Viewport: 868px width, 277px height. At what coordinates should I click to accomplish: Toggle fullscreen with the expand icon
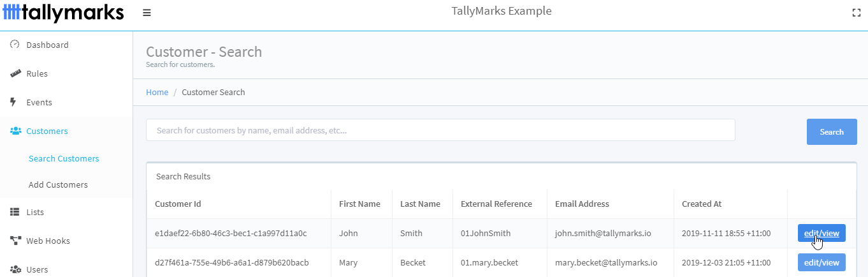point(857,13)
